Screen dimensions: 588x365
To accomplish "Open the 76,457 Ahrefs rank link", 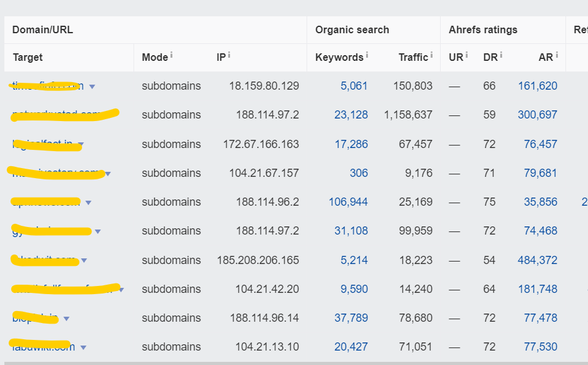I will pos(541,144).
